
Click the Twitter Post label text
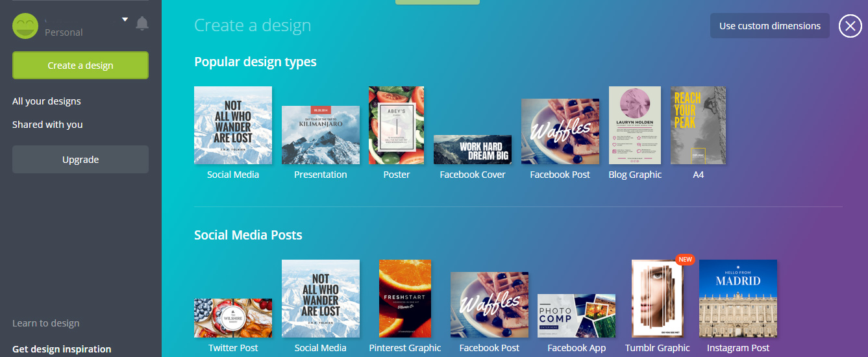[x=233, y=348]
